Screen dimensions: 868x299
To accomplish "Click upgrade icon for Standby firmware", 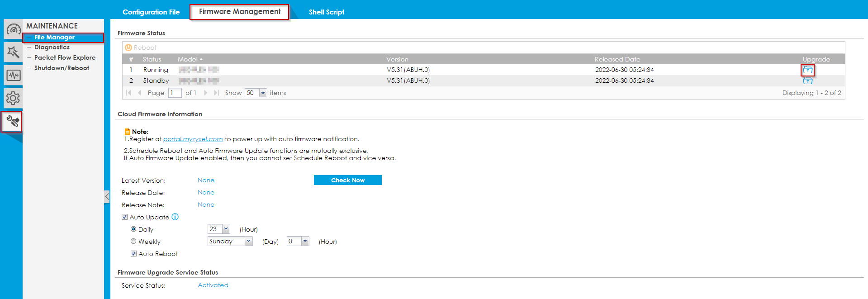I will [807, 81].
